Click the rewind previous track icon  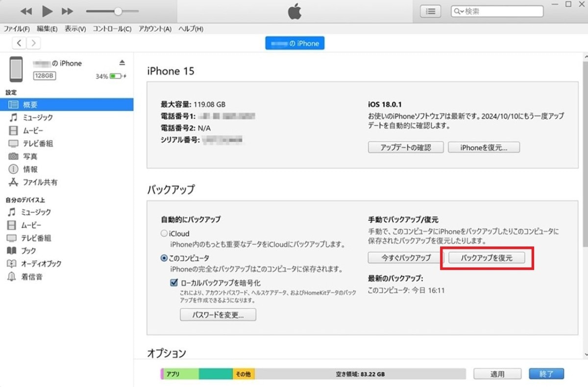(26, 11)
